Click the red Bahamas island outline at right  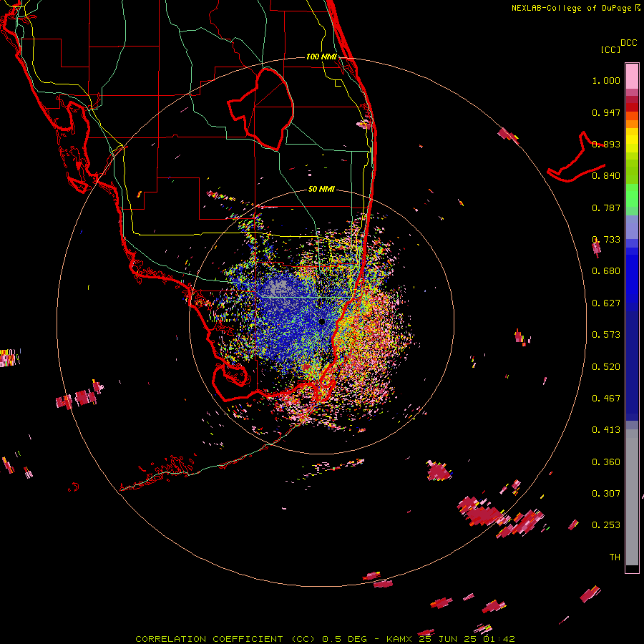point(576,158)
